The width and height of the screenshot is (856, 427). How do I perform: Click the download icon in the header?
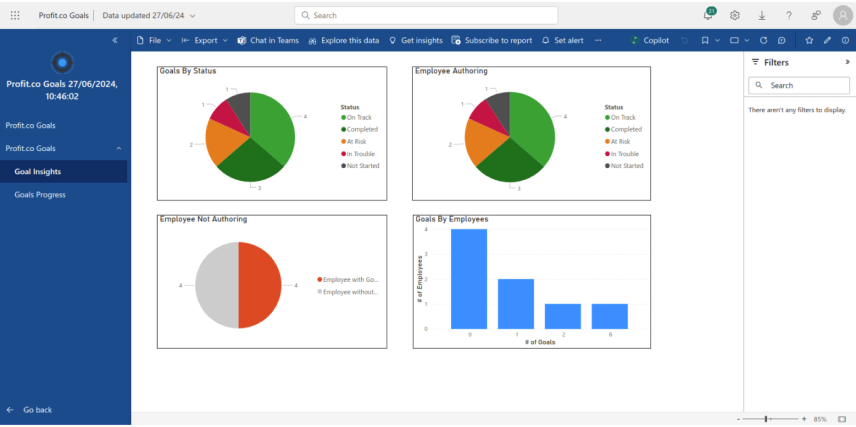coord(762,15)
